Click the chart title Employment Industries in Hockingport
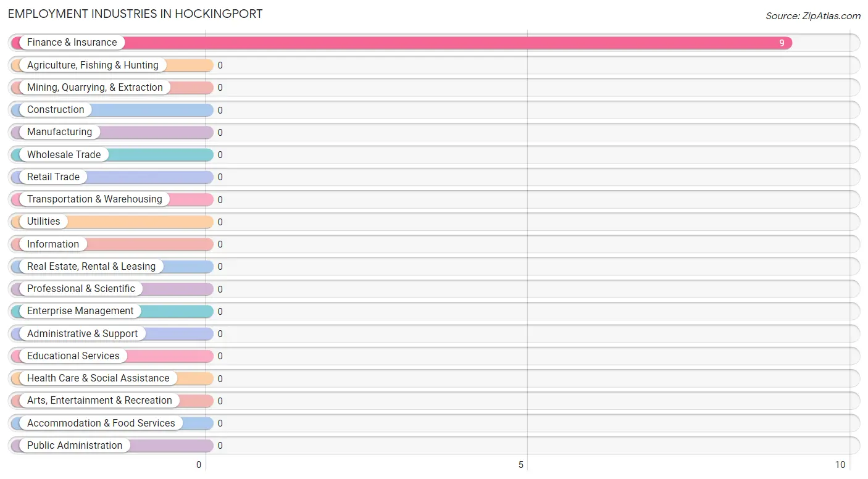 (135, 14)
